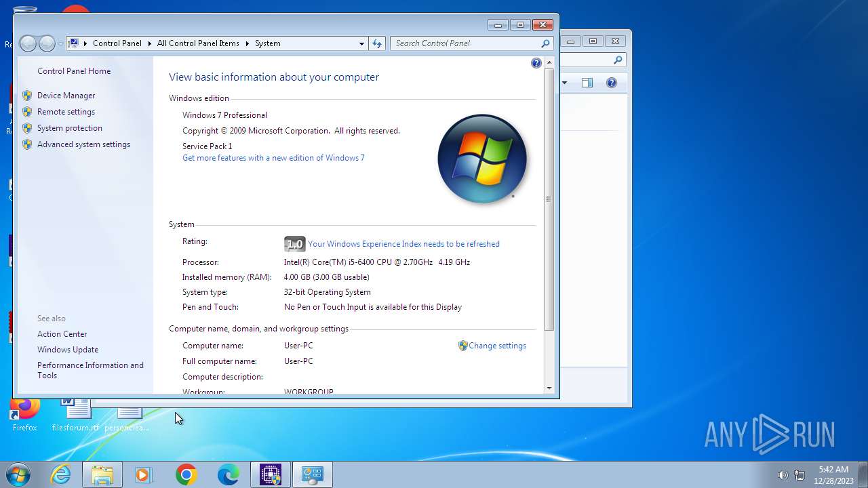Select the Control Panel taskbar button
This screenshot has height=488, width=868.
[313, 475]
